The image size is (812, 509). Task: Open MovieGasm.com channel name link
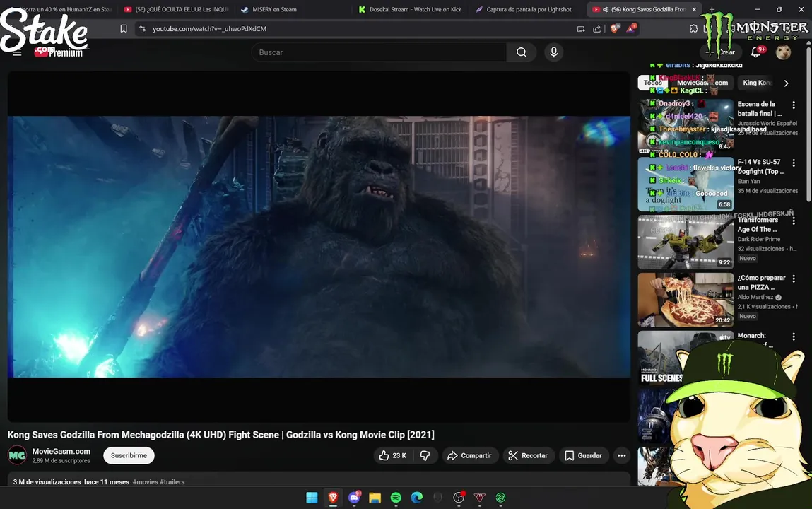pos(61,452)
